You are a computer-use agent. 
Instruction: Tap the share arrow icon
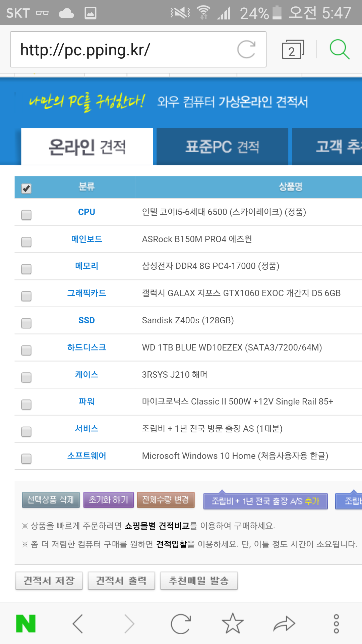click(x=284, y=624)
